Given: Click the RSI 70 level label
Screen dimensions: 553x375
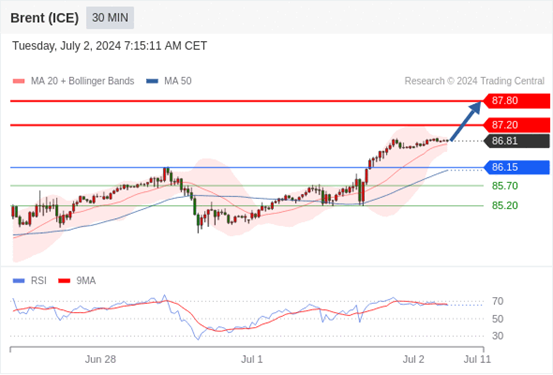Looking at the screenshot, I should coord(497,302).
